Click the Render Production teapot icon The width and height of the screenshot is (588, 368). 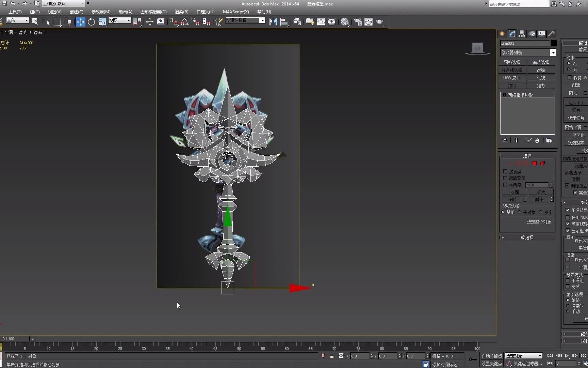point(379,22)
